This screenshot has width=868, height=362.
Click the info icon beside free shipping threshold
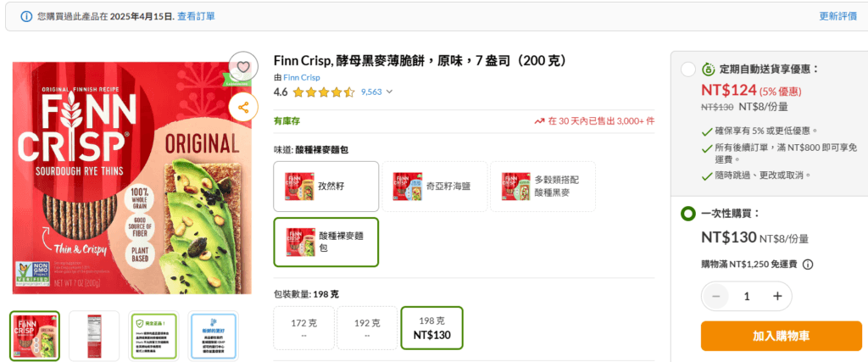point(807,264)
